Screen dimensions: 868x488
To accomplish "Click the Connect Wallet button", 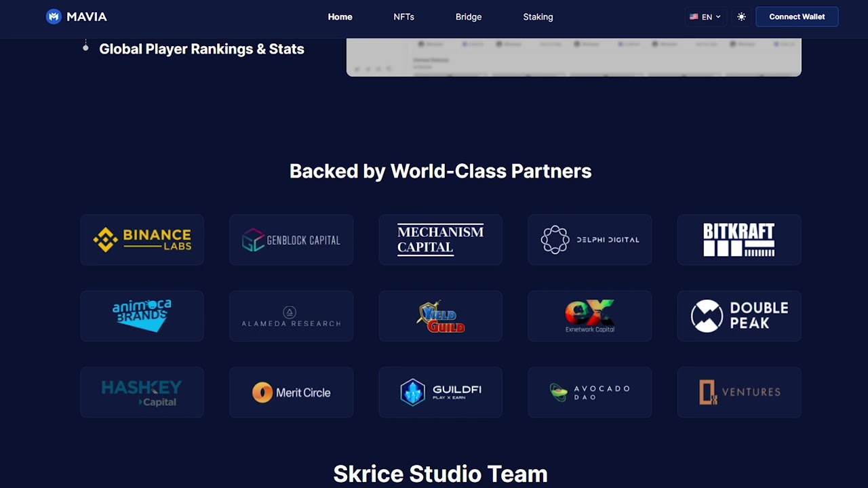I will 797,17.
